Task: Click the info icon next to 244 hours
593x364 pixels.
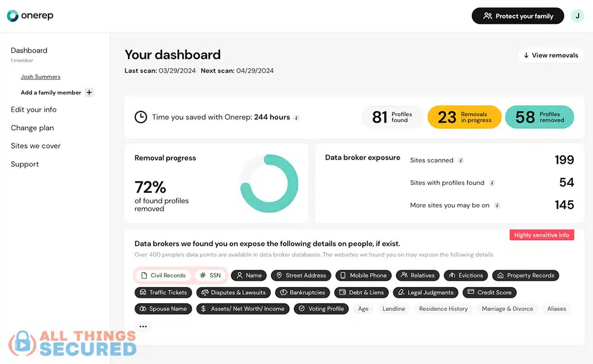Action: click(x=296, y=117)
